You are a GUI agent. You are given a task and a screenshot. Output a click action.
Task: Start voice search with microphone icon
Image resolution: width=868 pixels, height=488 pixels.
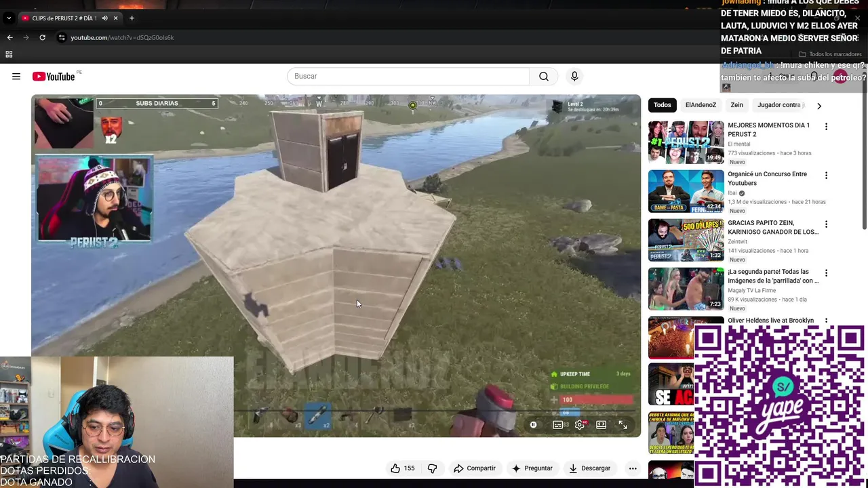pos(574,77)
